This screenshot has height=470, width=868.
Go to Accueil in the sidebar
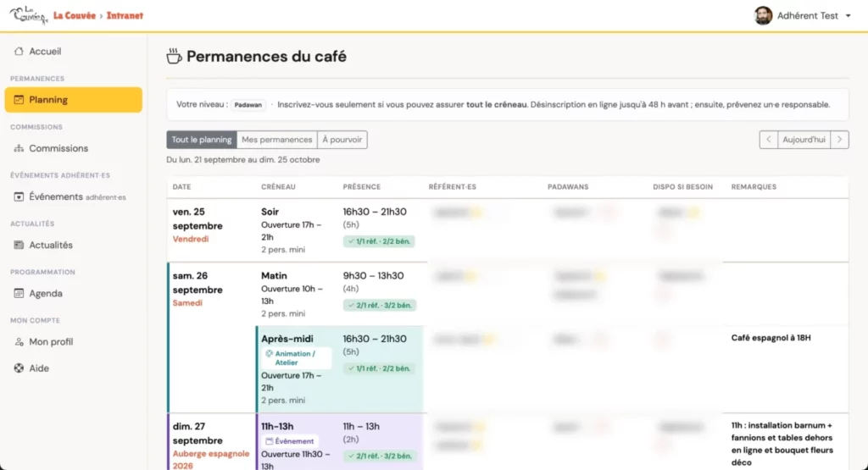coord(73,52)
